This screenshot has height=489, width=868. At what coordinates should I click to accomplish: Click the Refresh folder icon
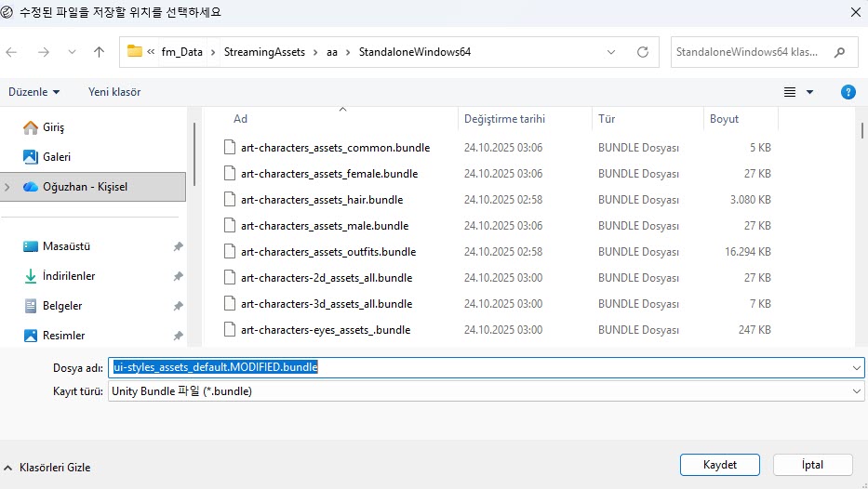click(x=642, y=52)
